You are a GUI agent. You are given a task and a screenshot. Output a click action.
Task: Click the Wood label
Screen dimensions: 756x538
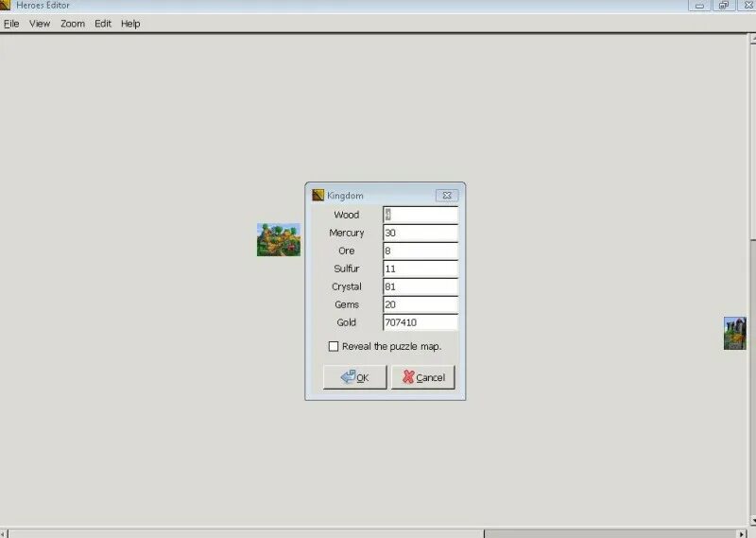[x=346, y=215]
